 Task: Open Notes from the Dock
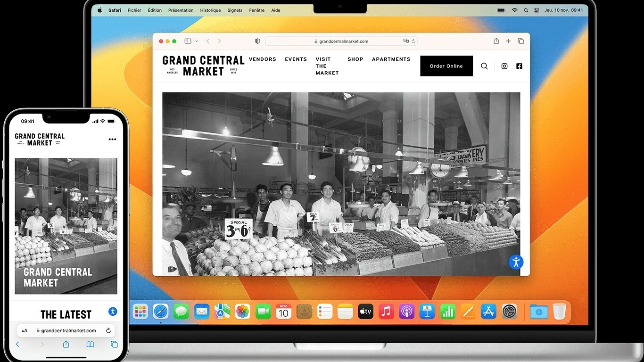[x=345, y=311]
